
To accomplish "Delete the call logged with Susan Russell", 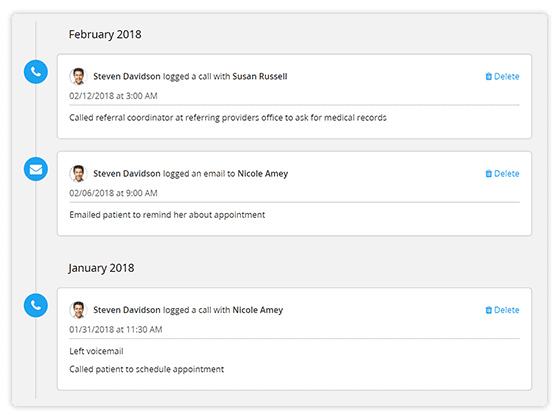I will pos(502,76).
